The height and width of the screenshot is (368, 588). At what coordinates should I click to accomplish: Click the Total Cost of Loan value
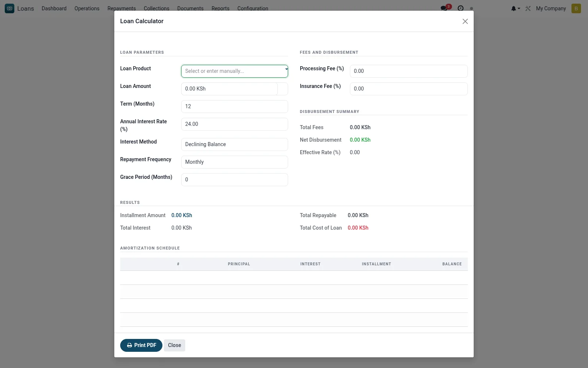pyautogui.click(x=358, y=228)
